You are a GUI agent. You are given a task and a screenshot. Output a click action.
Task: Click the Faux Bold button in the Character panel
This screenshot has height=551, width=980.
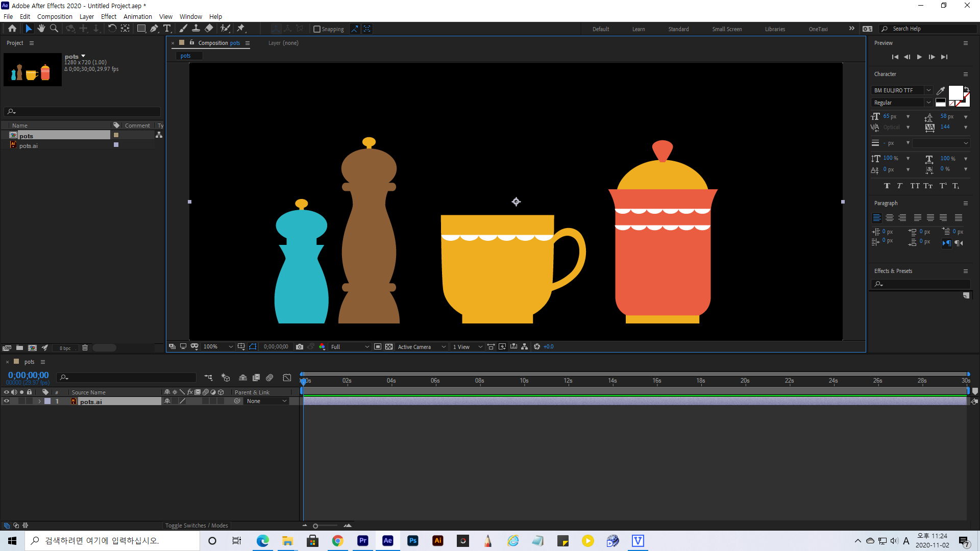[887, 186]
